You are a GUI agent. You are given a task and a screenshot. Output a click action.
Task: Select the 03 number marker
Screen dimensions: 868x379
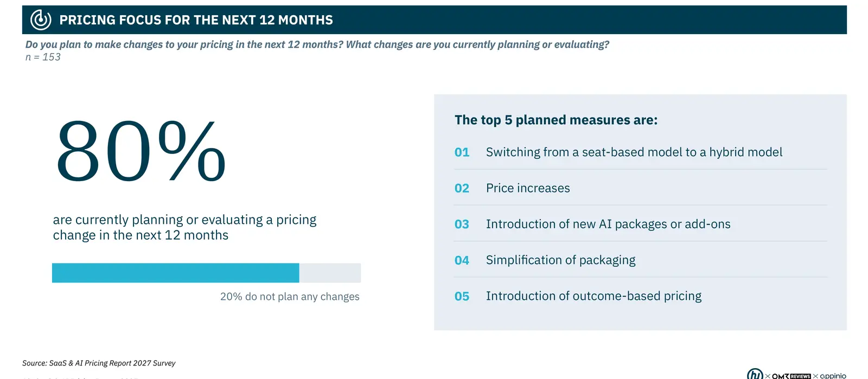tap(462, 224)
